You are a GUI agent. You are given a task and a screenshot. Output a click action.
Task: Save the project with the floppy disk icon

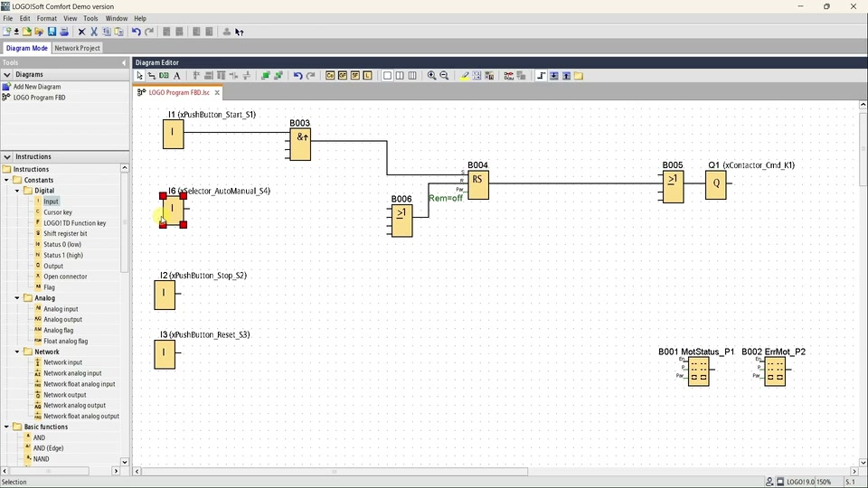click(52, 32)
